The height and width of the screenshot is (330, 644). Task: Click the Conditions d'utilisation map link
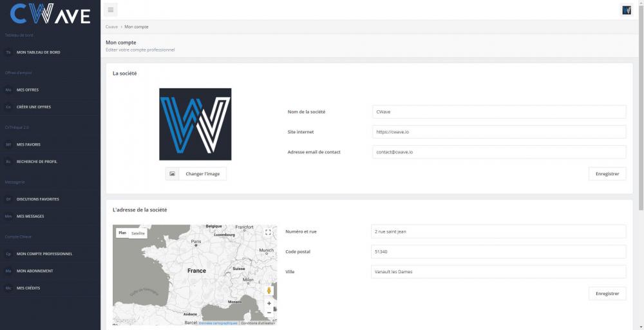pos(258,323)
